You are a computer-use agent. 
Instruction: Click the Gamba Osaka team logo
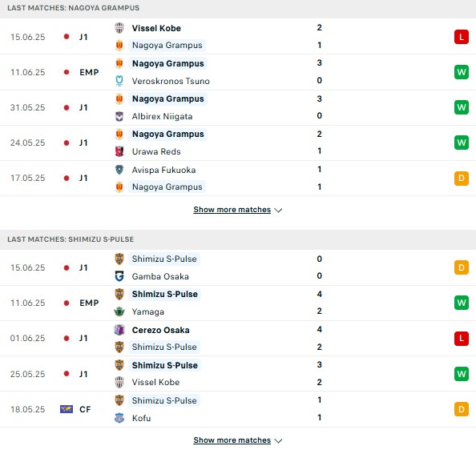click(x=119, y=276)
